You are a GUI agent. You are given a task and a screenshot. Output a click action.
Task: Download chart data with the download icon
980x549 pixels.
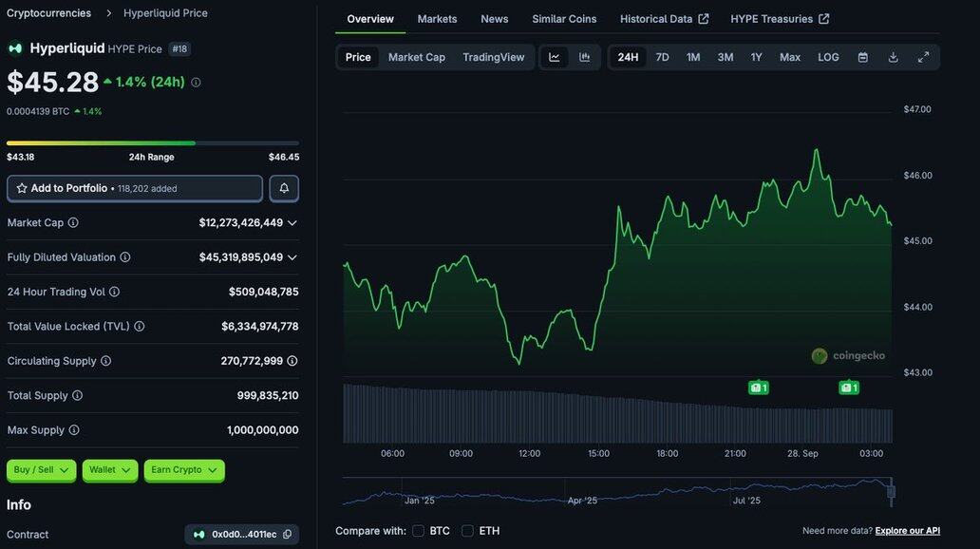pos(894,57)
